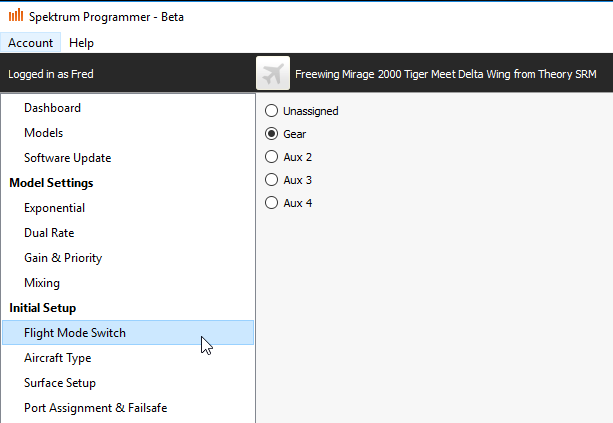
Task: Open Aircraft Type setup
Action: [x=57, y=358]
